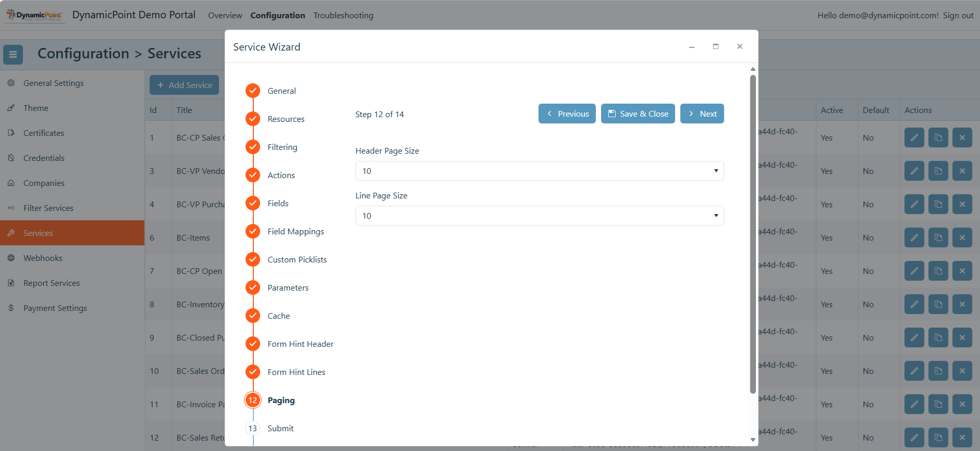Open Payment Settings in sidebar
This screenshot has width=980, height=451.
click(x=72, y=308)
